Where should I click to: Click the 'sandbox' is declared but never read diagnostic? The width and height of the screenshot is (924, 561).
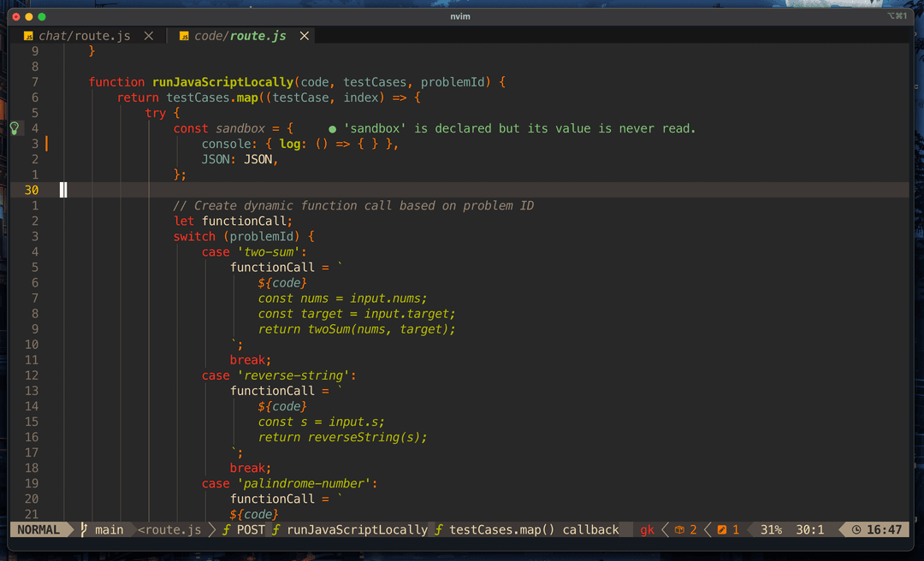(x=519, y=128)
